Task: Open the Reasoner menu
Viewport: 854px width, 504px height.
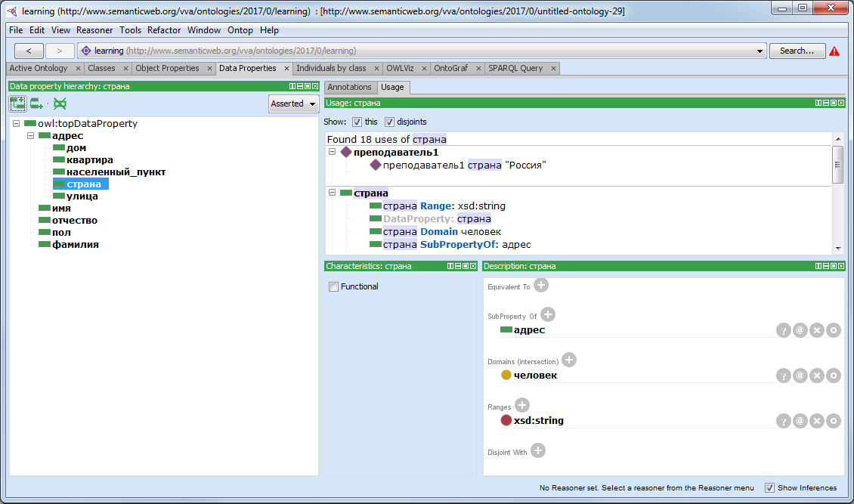Action: click(94, 30)
